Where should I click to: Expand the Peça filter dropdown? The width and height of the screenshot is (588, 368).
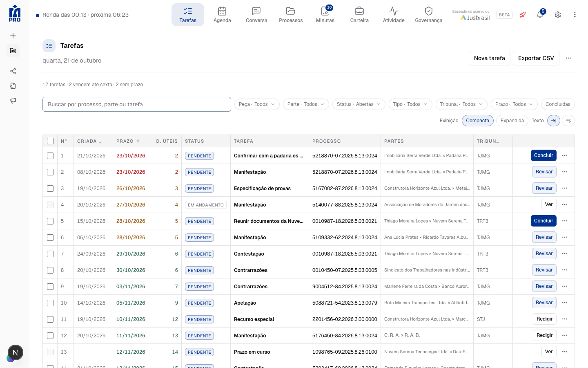(257, 104)
